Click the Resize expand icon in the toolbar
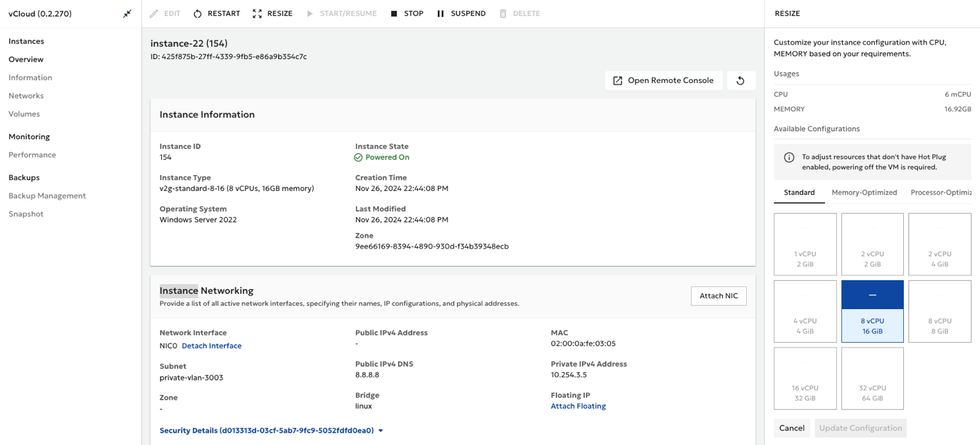This screenshot has height=445, width=980. coord(257,14)
